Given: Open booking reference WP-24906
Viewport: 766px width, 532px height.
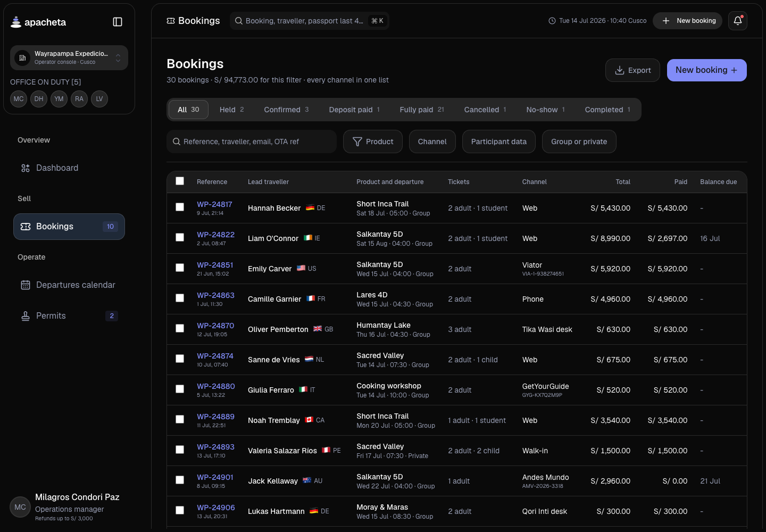Looking at the screenshot, I should click(x=216, y=508).
